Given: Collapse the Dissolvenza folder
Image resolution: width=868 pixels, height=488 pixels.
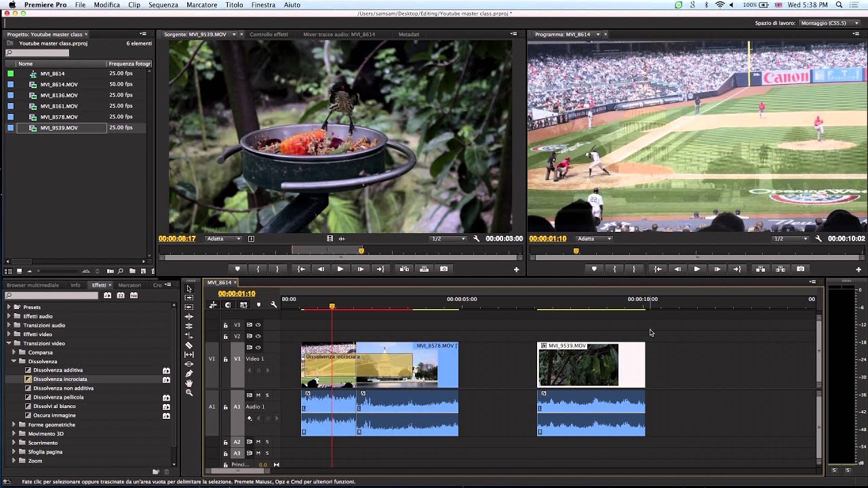Looking at the screenshot, I should pos(14,361).
